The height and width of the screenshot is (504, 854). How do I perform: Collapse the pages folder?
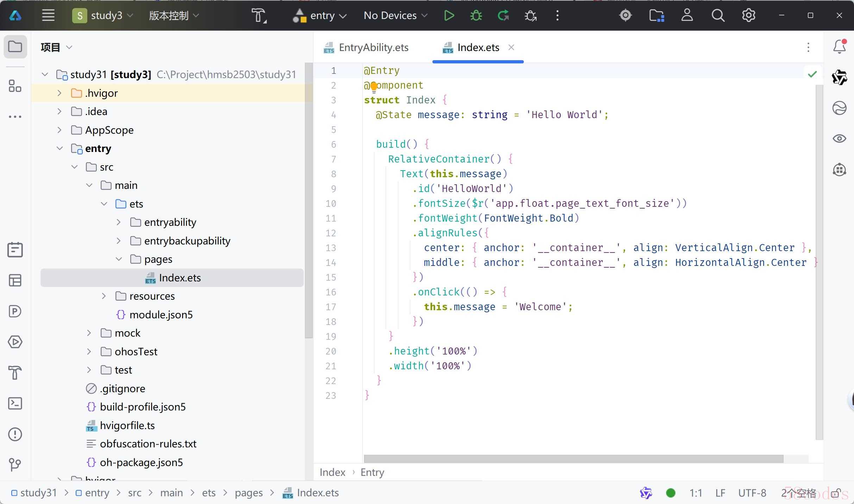pos(119,259)
